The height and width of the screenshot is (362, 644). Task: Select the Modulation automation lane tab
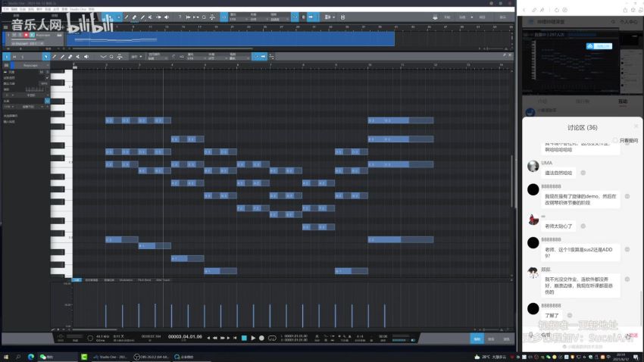126,280
